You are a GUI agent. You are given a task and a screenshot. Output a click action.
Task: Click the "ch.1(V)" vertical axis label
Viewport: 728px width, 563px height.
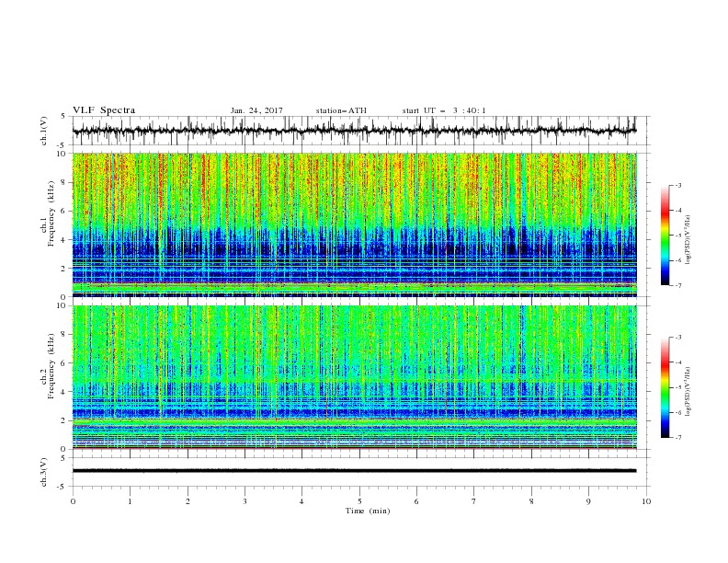pos(44,131)
